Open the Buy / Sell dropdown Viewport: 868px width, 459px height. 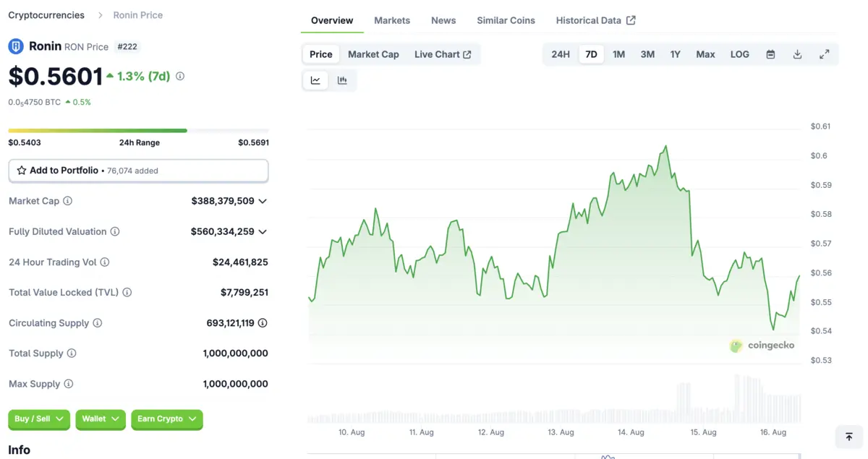coord(39,419)
